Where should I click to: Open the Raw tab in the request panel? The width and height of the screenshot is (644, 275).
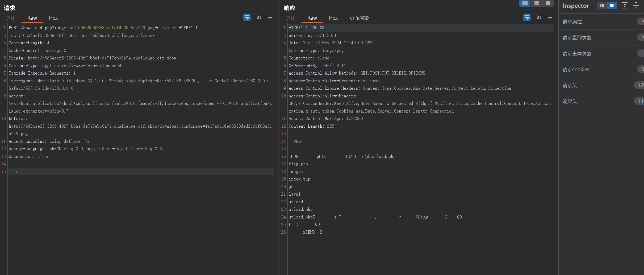pos(32,18)
